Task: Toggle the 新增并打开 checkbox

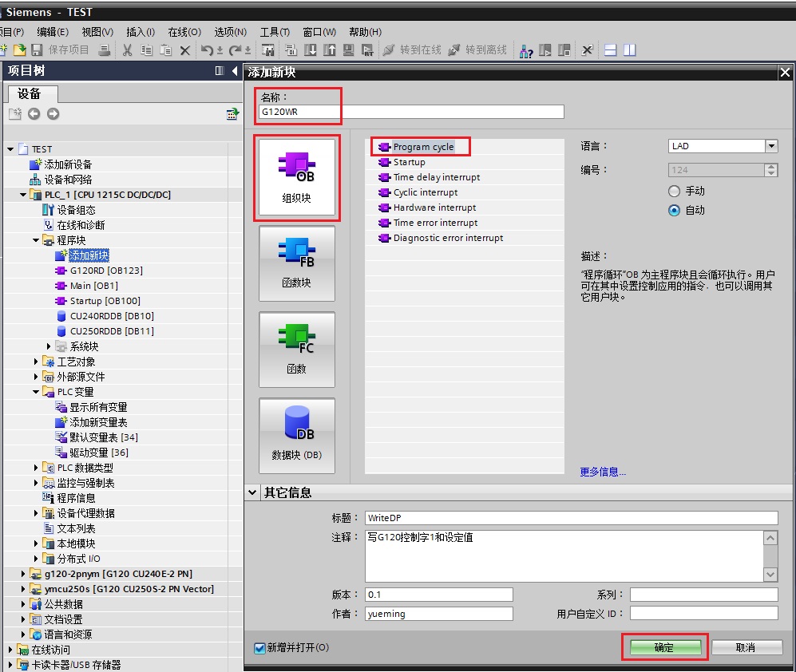Action: (x=259, y=647)
